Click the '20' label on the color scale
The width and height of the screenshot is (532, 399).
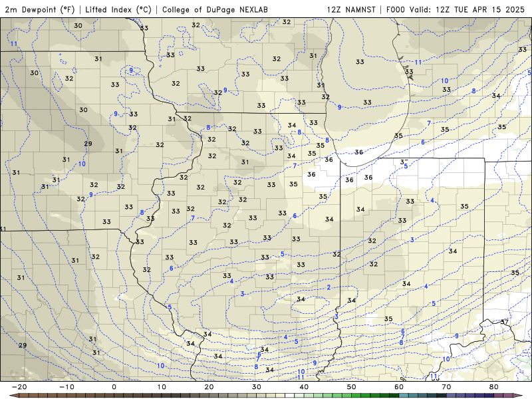click(209, 387)
